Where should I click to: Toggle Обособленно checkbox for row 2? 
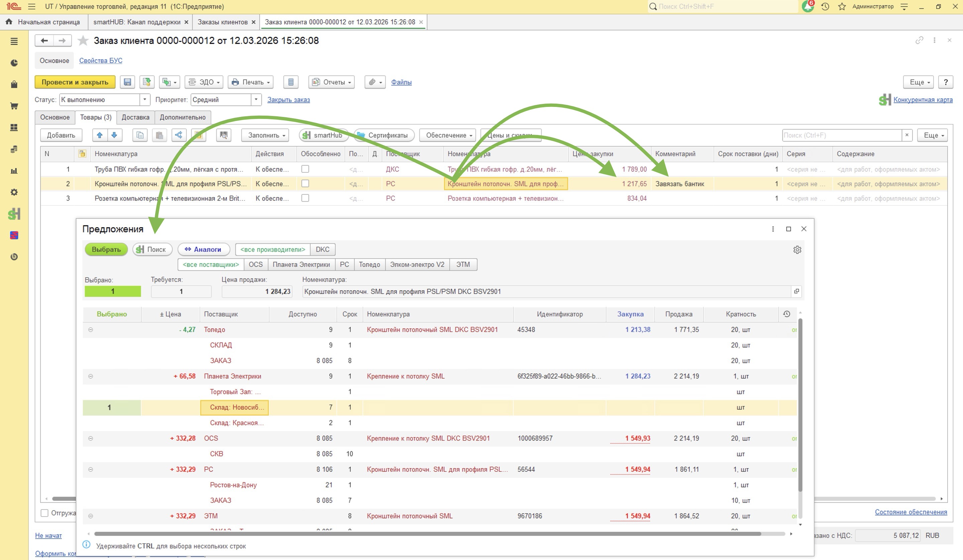305,183
